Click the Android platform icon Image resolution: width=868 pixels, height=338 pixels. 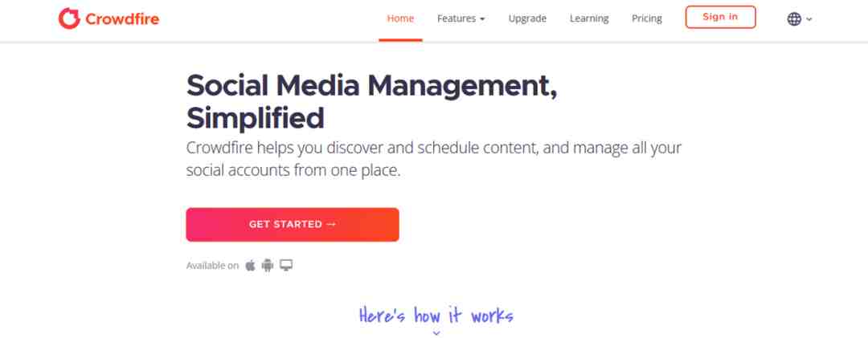(268, 266)
